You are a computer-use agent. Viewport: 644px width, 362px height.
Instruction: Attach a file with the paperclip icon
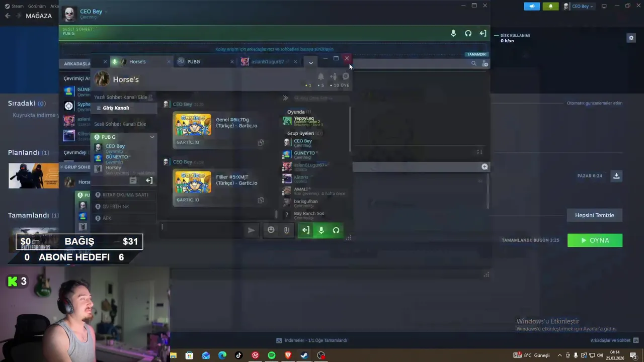286,230
